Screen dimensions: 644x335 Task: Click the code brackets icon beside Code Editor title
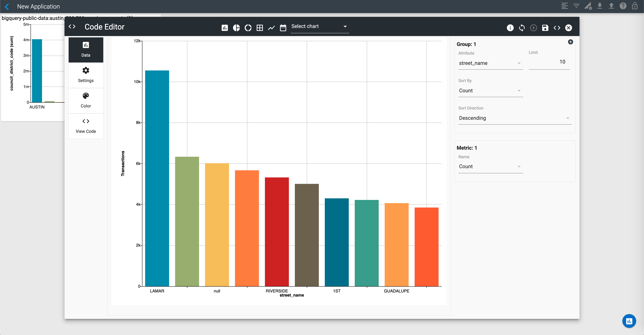tap(72, 27)
